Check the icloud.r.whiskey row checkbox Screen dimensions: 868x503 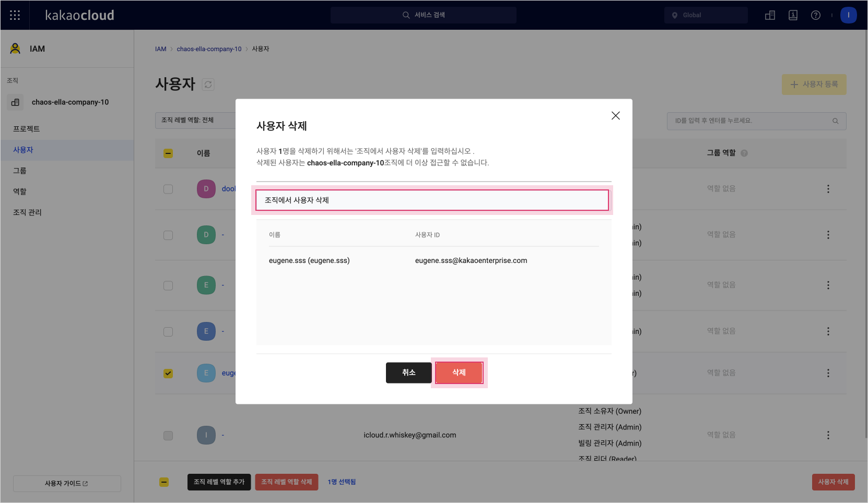168,436
